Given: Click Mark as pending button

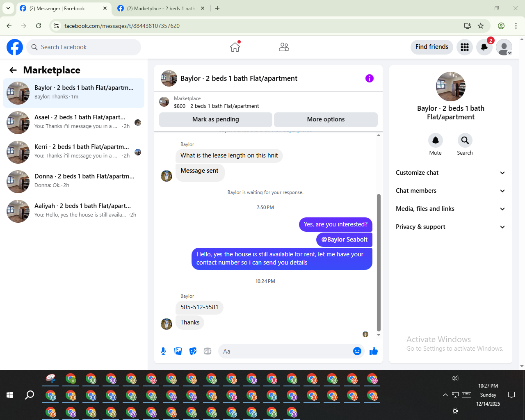Looking at the screenshot, I should click(216, 119).
